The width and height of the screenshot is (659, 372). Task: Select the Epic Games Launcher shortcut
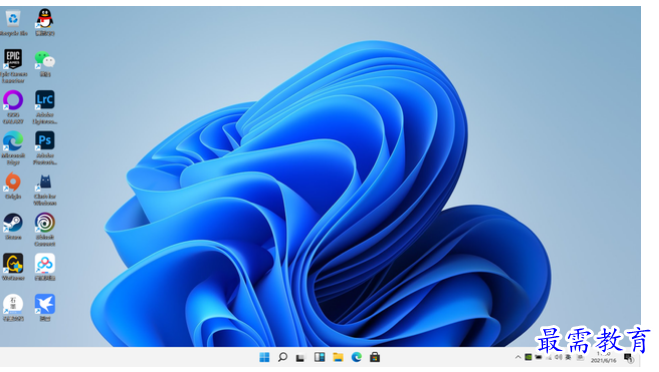tap(13, 65)
